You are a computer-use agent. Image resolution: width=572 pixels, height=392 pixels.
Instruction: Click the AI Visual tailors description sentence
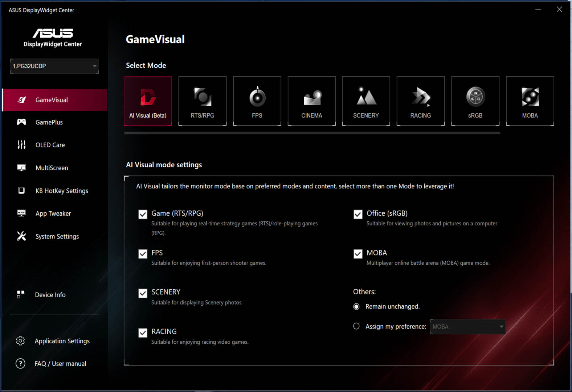295,186
